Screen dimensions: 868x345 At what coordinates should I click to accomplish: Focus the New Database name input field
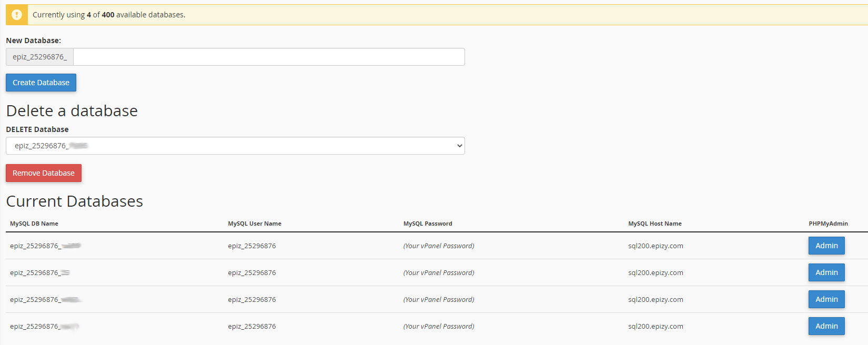pyautogui.click(x=268, y=57)
